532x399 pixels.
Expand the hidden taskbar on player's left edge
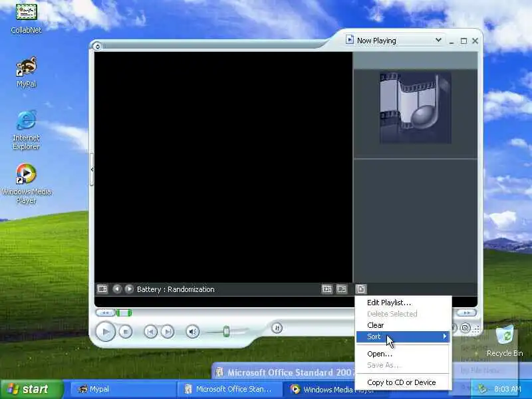(x=92, y=170)
